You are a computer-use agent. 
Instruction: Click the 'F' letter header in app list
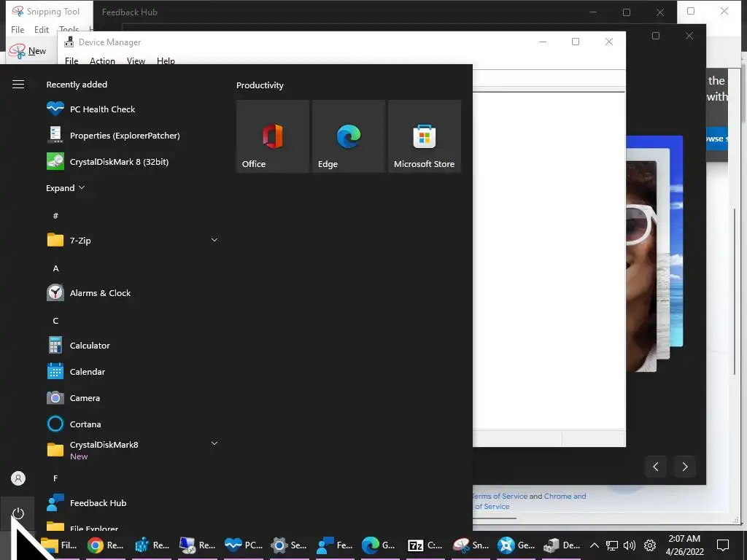[55, 478]
